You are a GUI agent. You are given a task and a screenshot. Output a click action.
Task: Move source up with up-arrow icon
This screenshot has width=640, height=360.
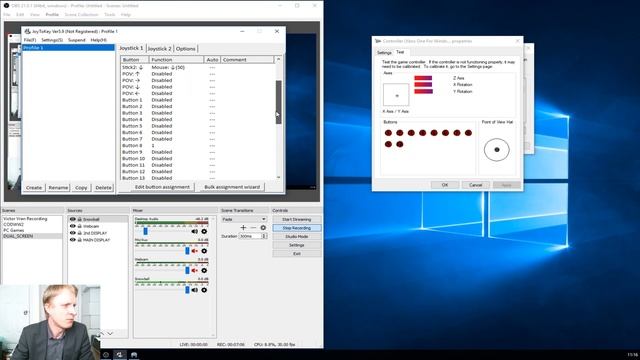tap(102, 333)
